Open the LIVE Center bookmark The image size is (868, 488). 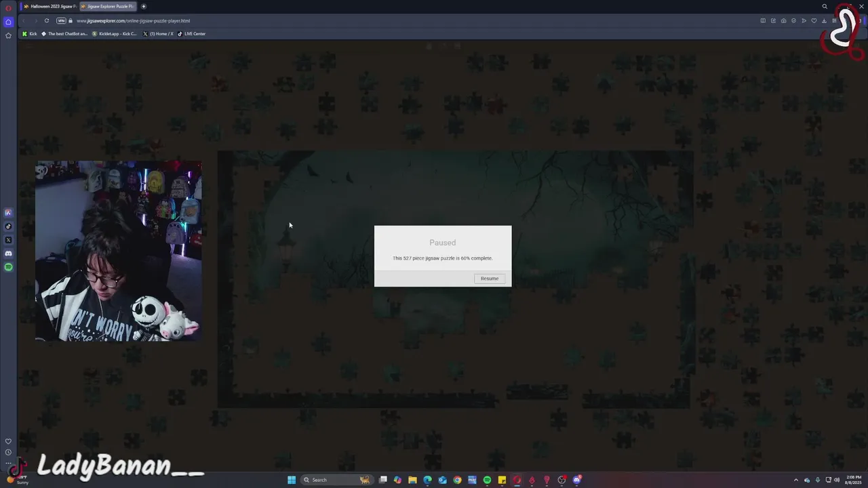[x=191, y=34]
